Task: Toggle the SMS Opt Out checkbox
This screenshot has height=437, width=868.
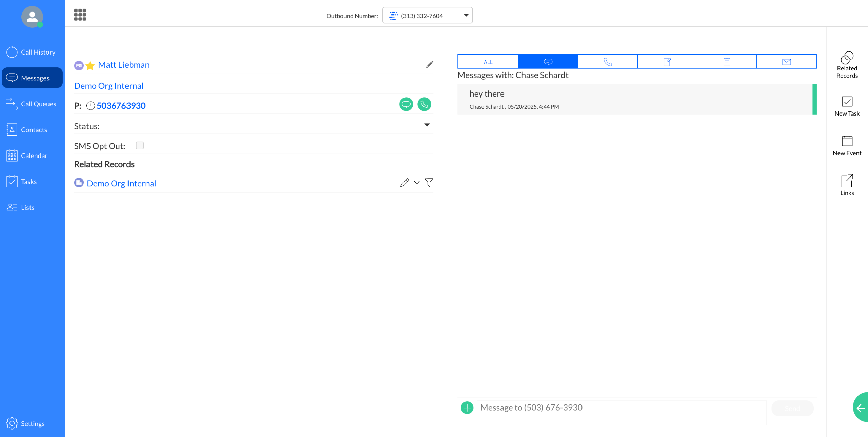Action: (140, 146)
